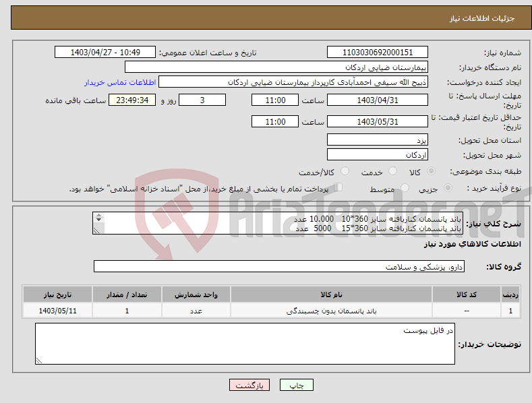Click the چاپ (print) button

click(296, 385)
